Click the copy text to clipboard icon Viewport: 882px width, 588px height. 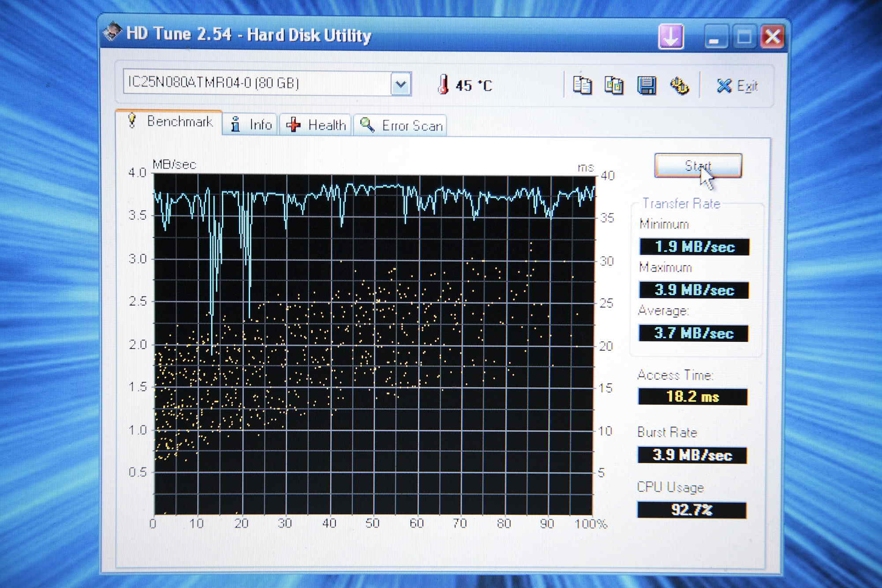[x=582, y=85]
